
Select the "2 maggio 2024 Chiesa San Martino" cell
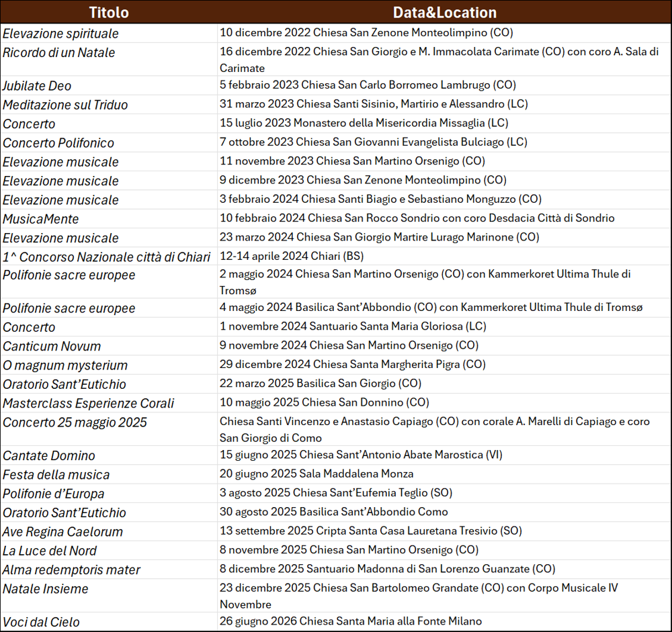pyautogui.click(x=444, y=281)
